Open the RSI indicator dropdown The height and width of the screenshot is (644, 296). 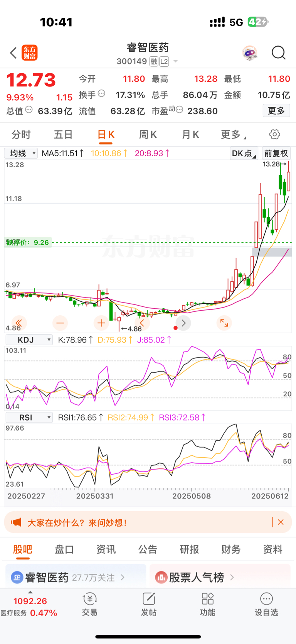(x=29, y=418)
